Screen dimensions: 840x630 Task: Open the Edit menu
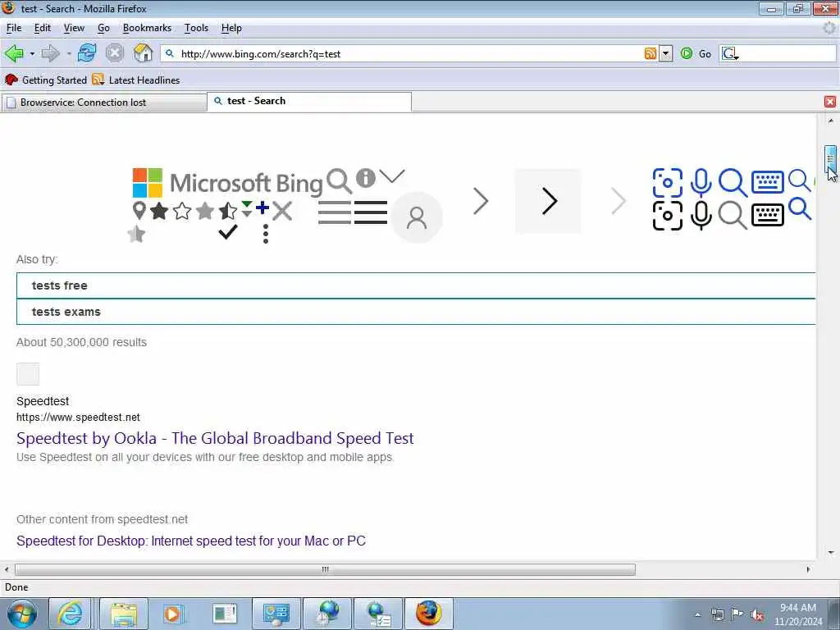click(43, 28)
